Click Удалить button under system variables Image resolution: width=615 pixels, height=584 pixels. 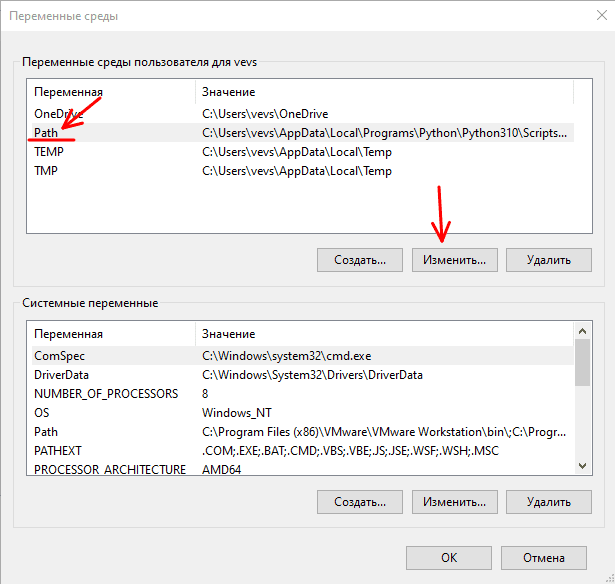coord(549,501)
